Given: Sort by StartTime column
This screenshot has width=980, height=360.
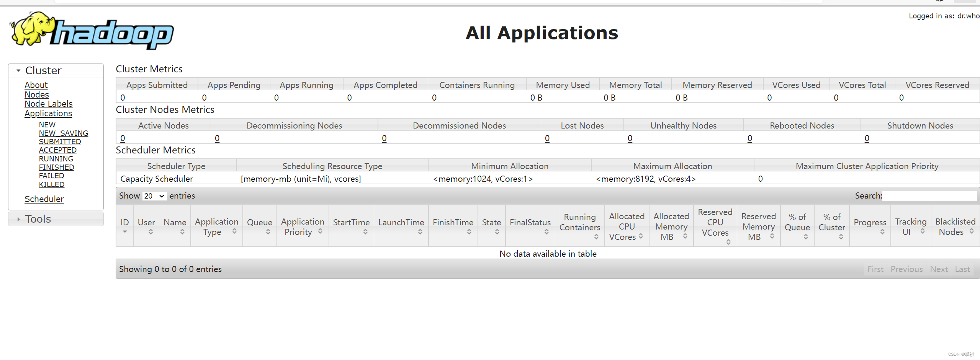Looking at the screenshot, I should pyautogui.click(x=352, y=226).
